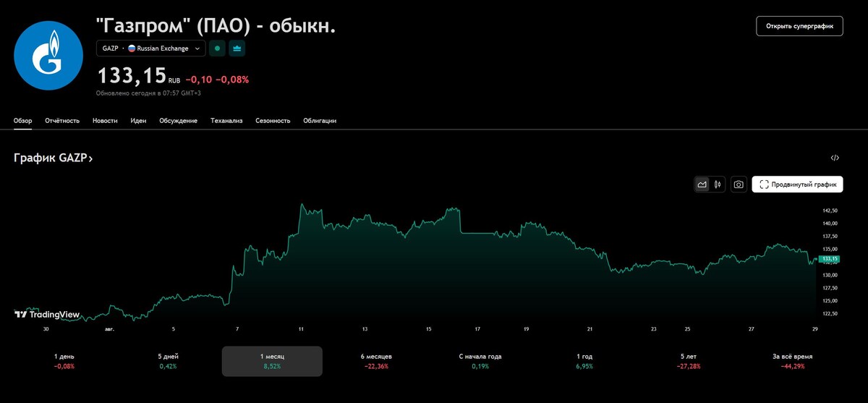Click the stock title "Газпром" (ПАО) - обыкн.
Screen dimensions: 868x403
(216, 25)
